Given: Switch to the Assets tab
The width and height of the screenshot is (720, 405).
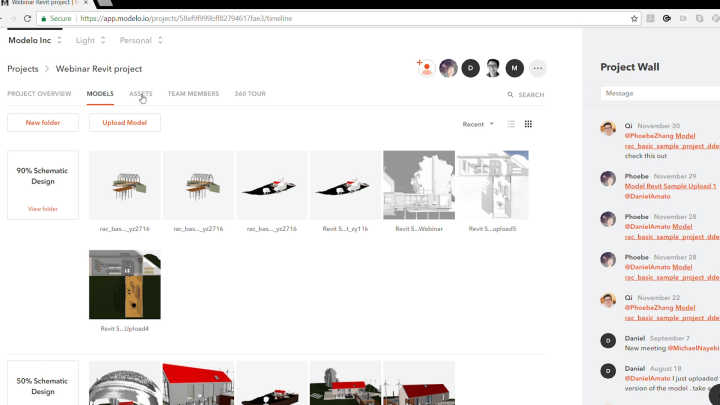Looking at the screenshot, I should (x=141, y=94).
